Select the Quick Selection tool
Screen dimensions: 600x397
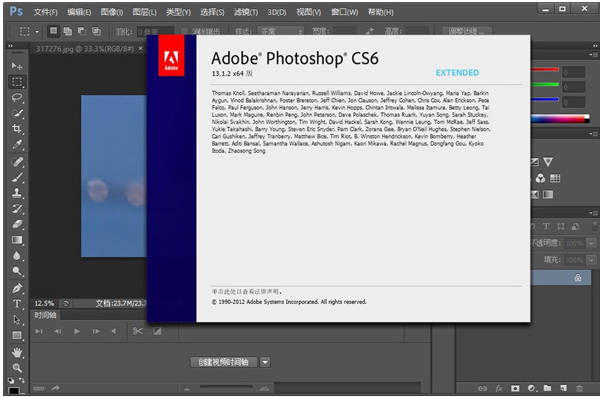tap(17, 113)
